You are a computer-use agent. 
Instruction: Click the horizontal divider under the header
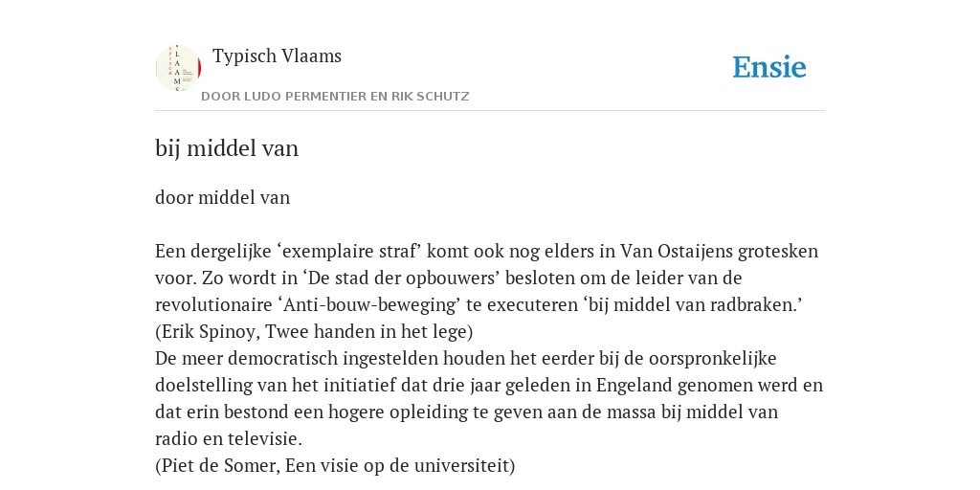pos(490,111)
